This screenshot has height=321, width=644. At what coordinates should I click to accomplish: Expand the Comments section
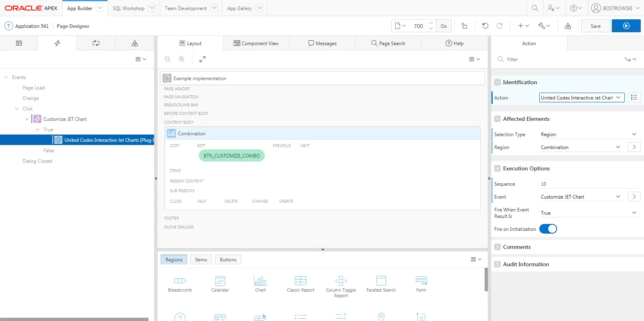pyautogui.click(x=497, y=247)
